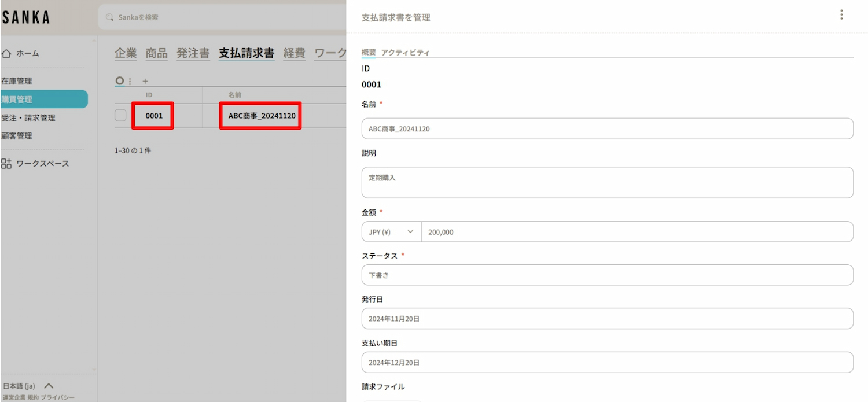Click the home icon in sidebar
868x402 pixels.
[7, 53]
